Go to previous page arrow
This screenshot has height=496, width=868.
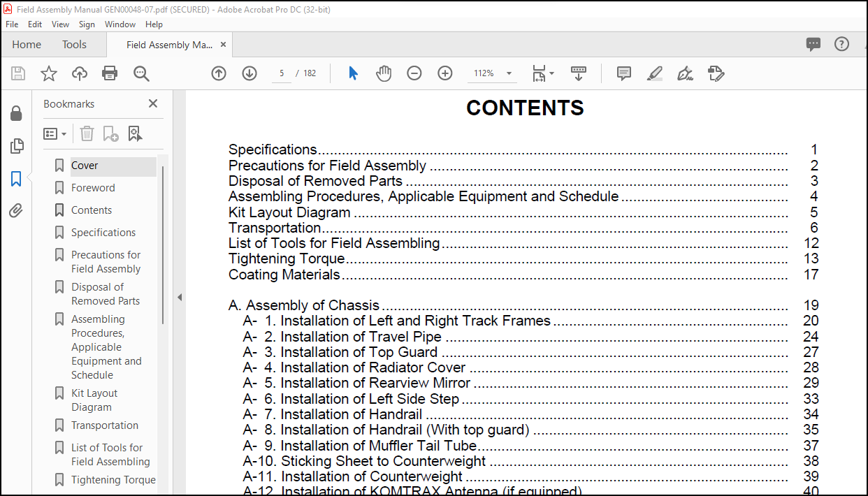pos(219,73)
